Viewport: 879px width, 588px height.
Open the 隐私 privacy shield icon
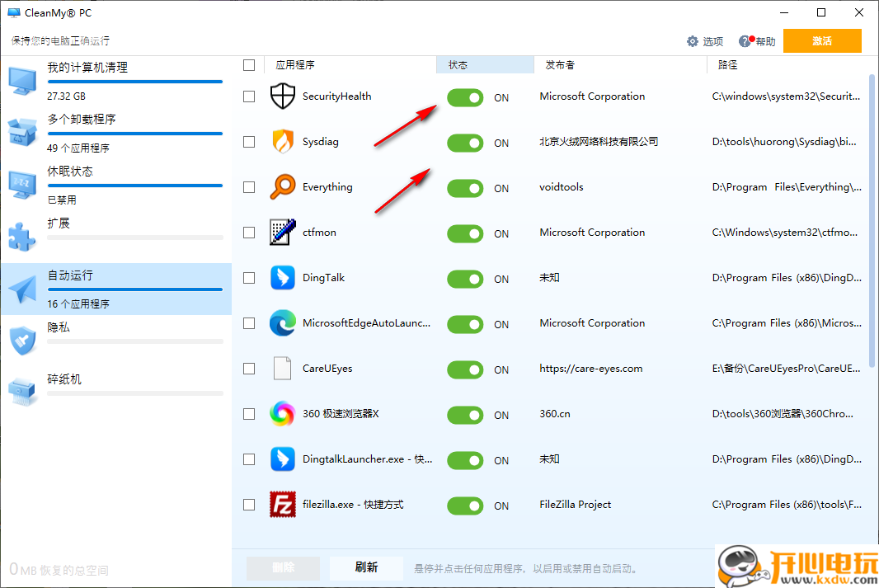(x=21, y=338)
